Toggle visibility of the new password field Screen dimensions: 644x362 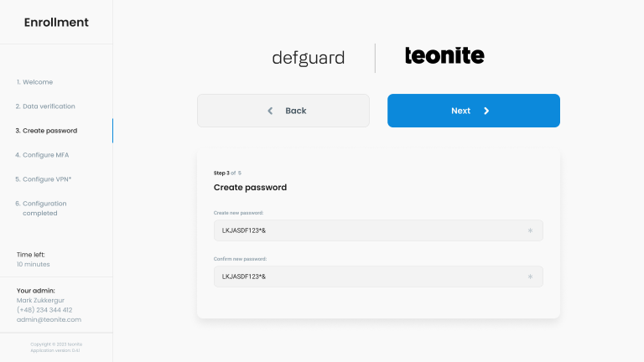(x=530, y=230)
